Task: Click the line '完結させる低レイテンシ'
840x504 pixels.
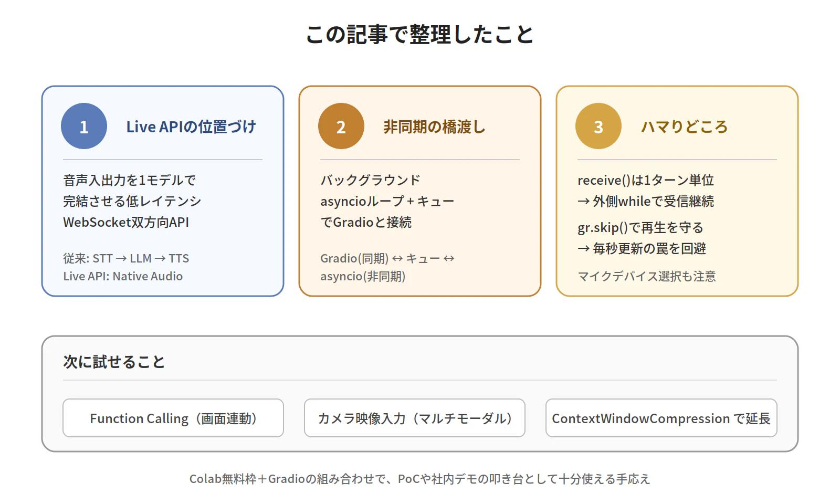Action: point(132,201)
